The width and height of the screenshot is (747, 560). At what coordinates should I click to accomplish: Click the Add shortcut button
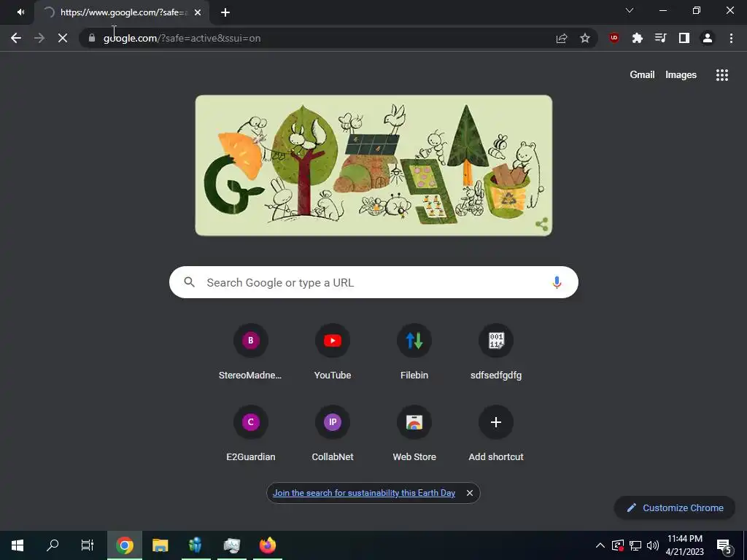click(496, 432)
